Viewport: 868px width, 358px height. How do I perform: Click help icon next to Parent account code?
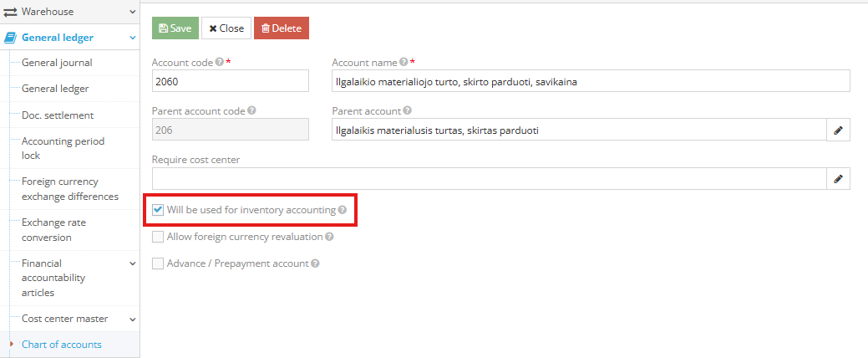click(251, 110)
